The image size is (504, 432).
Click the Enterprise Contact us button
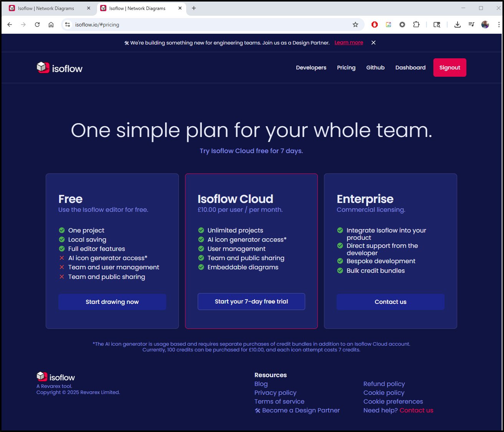click(390, 302)
